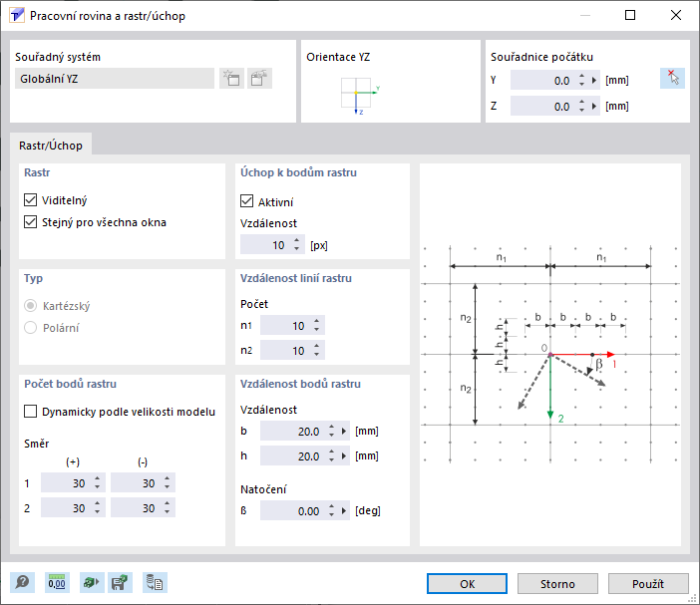Maximize the dialog window
Viewport: 700px width, 605px height.
point(630,15)
